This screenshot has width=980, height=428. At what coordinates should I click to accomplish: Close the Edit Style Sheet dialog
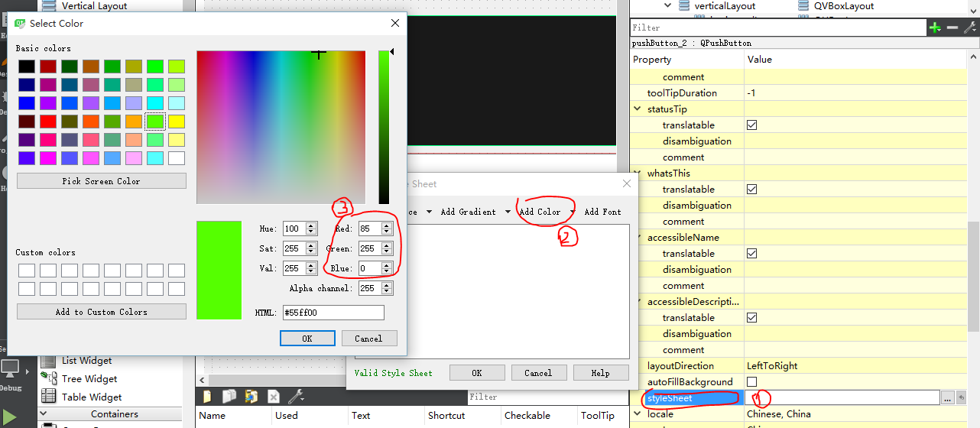628,183
